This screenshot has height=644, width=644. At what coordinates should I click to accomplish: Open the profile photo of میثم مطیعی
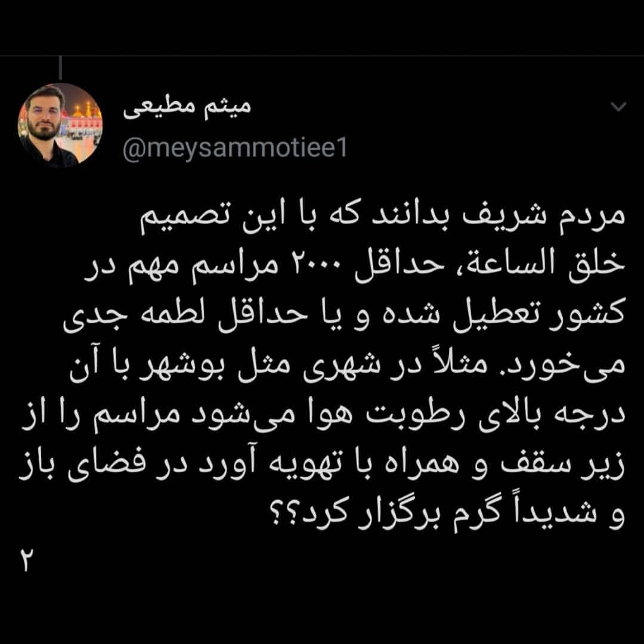click(x=60, y=125)
